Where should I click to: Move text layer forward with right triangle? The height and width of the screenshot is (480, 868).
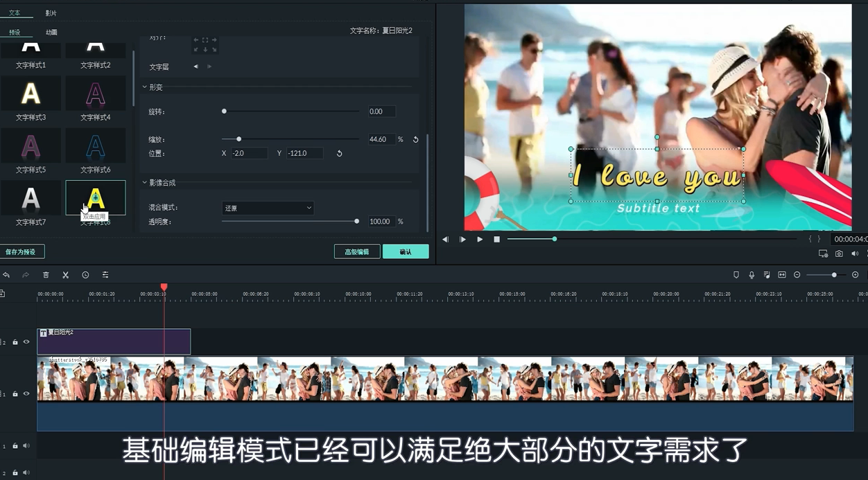point(209,66)
